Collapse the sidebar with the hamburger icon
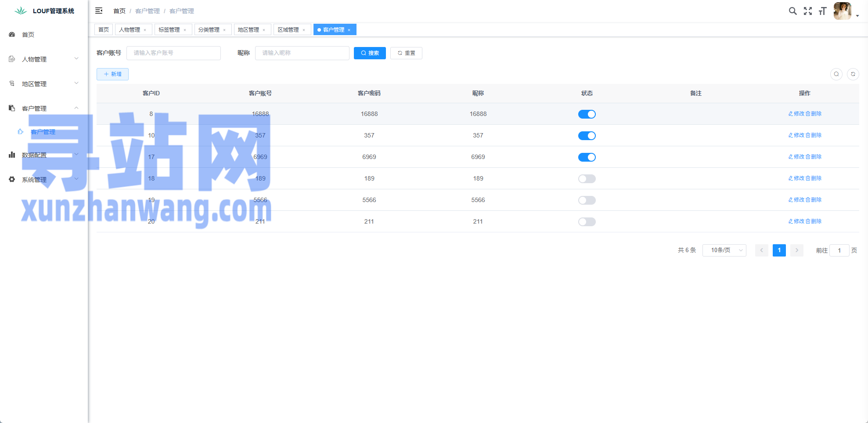868x423 pixels. pos(99,11)
